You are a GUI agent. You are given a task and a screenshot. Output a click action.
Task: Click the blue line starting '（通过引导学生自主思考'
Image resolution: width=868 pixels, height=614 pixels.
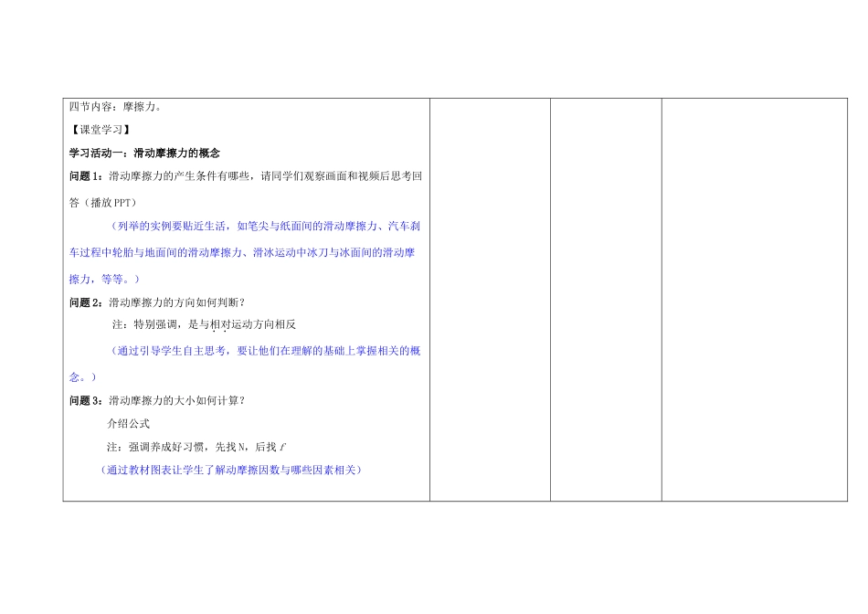(x=264, y=351)
